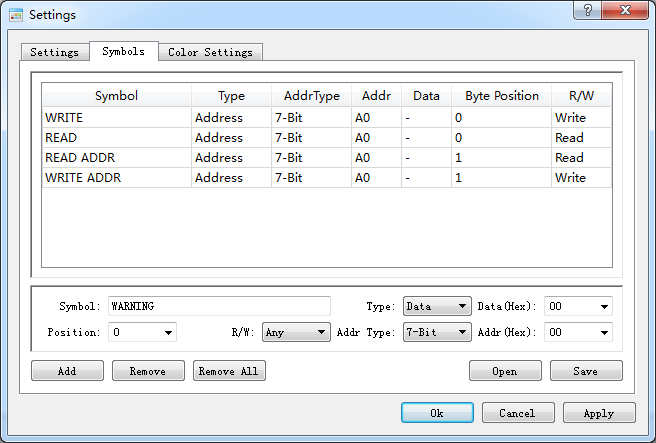Select the READ ADDR symbol row

coord(327,158)
